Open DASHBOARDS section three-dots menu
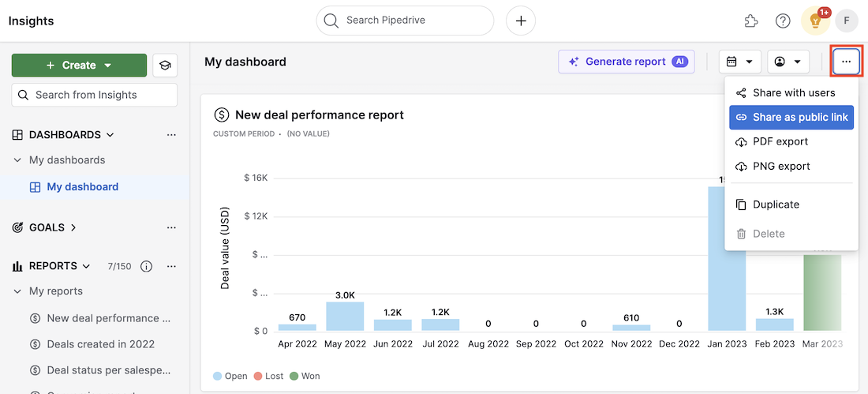 pyautogui.click(x=171, y=135)
